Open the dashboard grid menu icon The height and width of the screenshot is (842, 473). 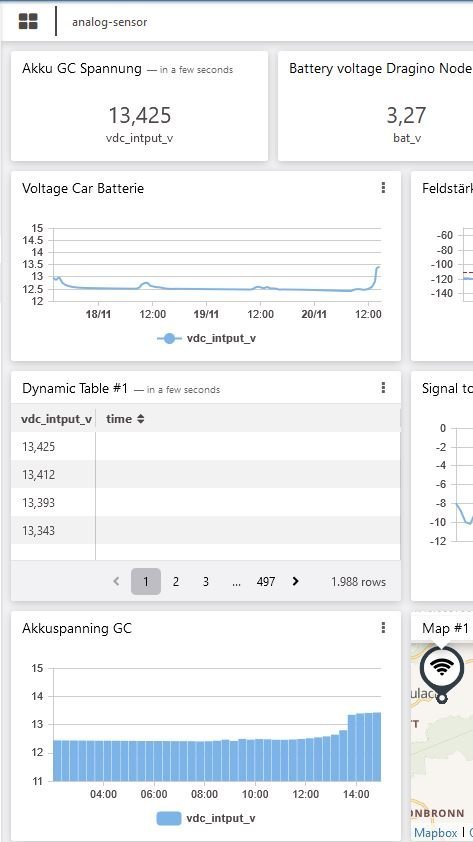pyautogui.click(x=28, y=21)
